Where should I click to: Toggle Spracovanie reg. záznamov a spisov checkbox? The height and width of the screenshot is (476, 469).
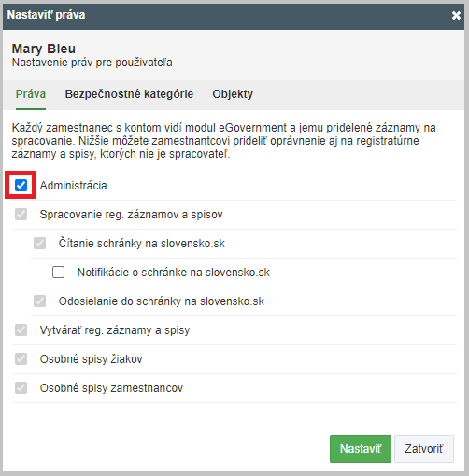point(21,215)
